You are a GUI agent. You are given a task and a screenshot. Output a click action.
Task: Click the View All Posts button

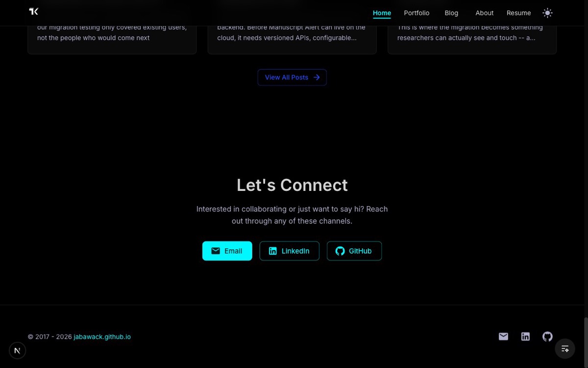click(x=292, y=78)
